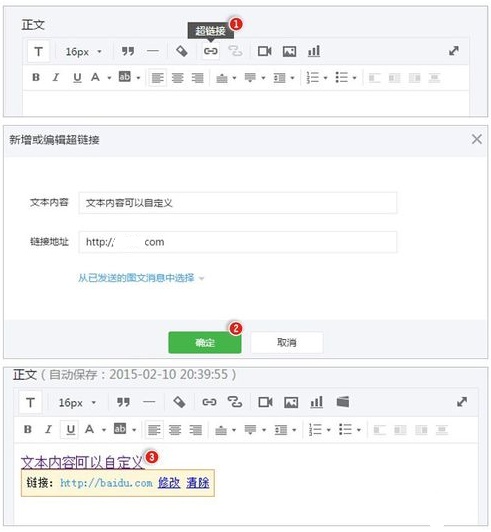Select the format eraser icon in top editor
Viewport: 491px width, 532px height.
coord(182,51)
